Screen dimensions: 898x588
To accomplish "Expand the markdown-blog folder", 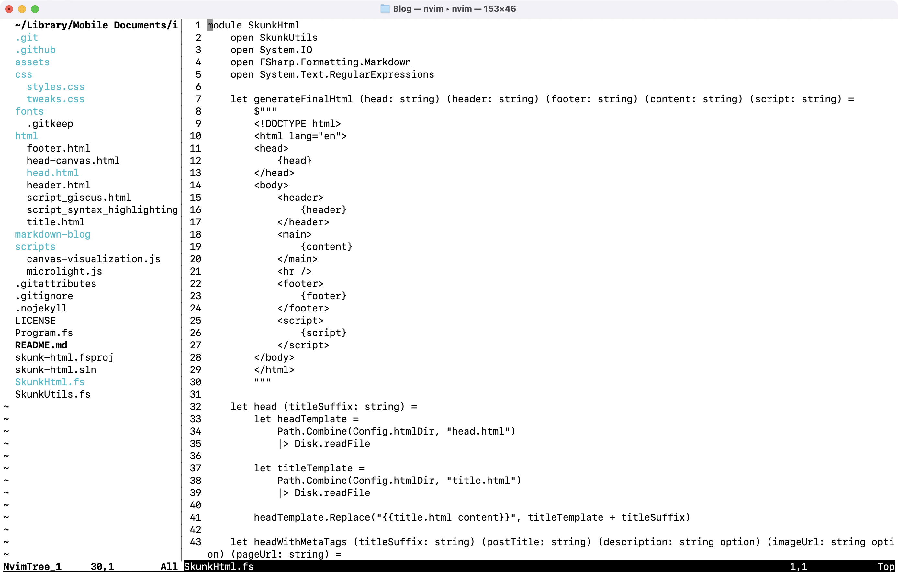I will [52, 234].
